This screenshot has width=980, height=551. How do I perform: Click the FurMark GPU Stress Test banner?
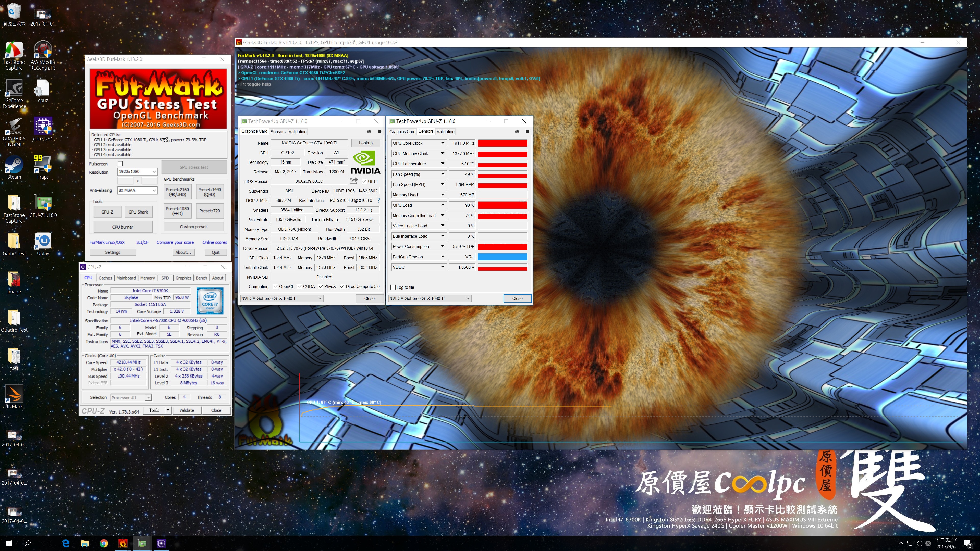point(158,98)
